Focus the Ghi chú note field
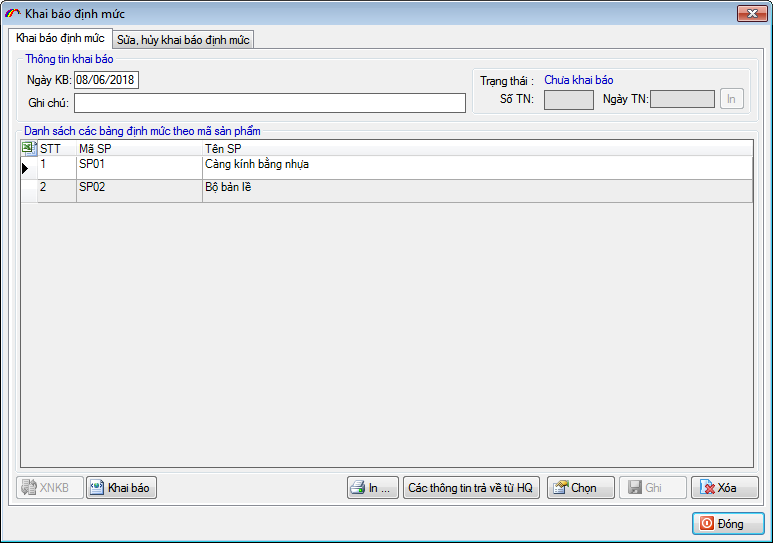 pos(269,103)
